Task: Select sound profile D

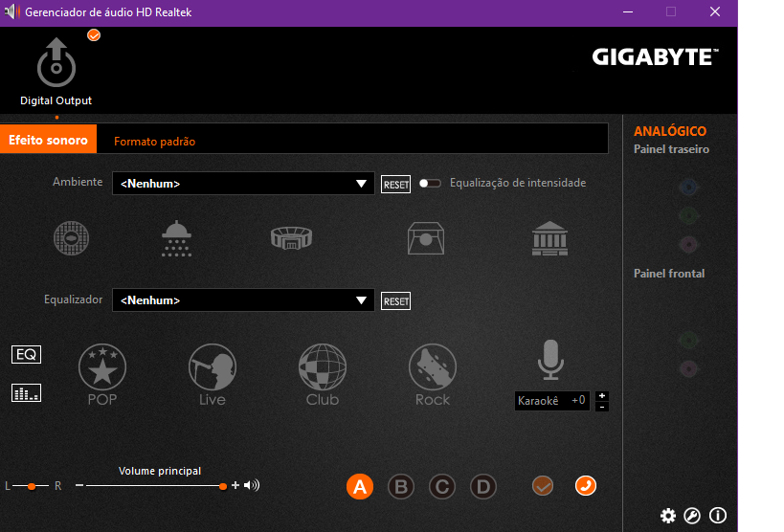Action: (483, 486)
